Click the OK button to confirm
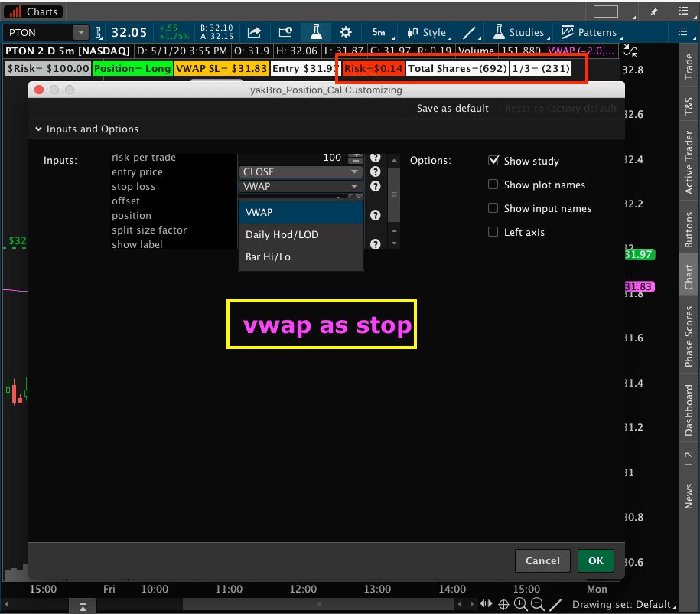Viewport: 700px width, 614px height. click(x=595, y=560)
